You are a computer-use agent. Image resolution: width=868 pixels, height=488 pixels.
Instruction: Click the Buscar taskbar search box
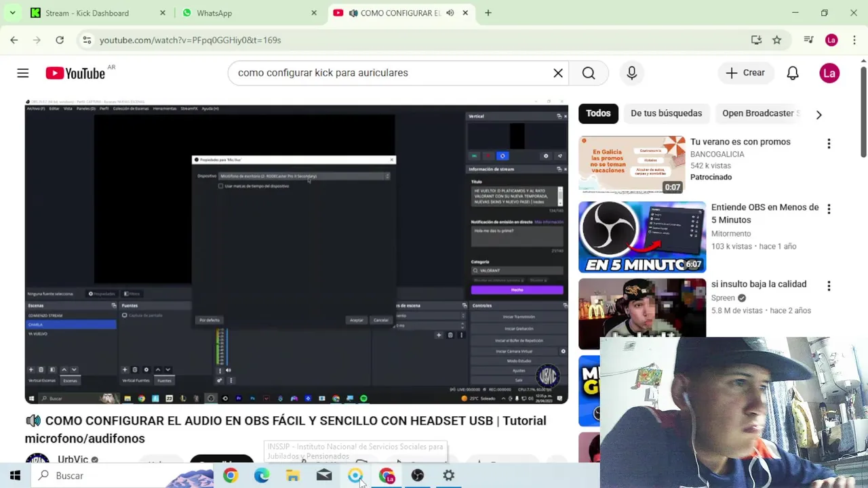coord(122,476)
